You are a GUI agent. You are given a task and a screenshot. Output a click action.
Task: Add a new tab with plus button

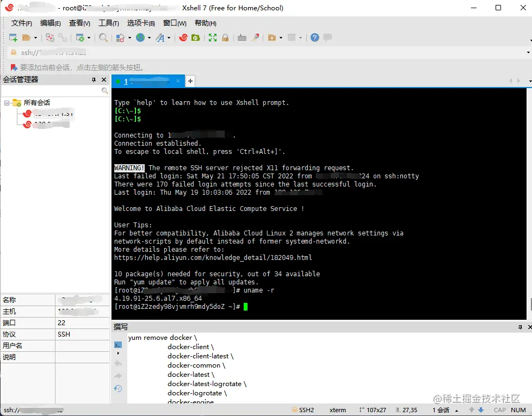click(190, 81)
